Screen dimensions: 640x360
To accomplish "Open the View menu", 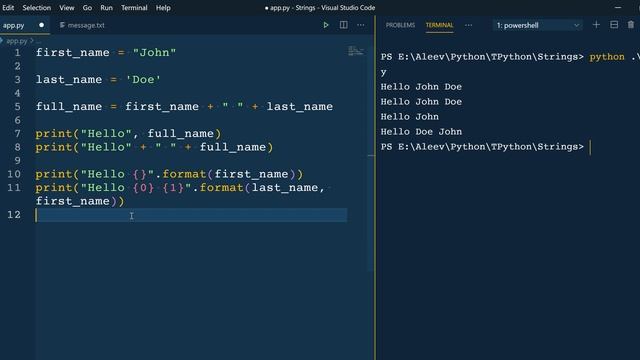I will 67,8.
